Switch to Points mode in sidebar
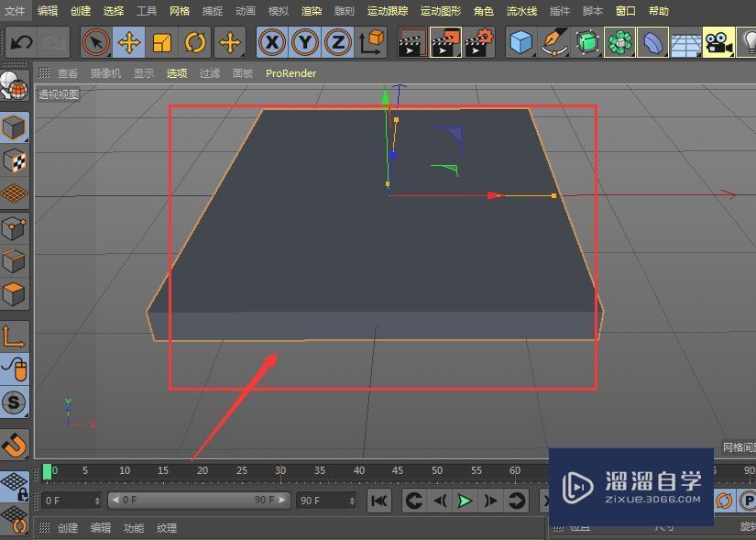 coord(14,227)
